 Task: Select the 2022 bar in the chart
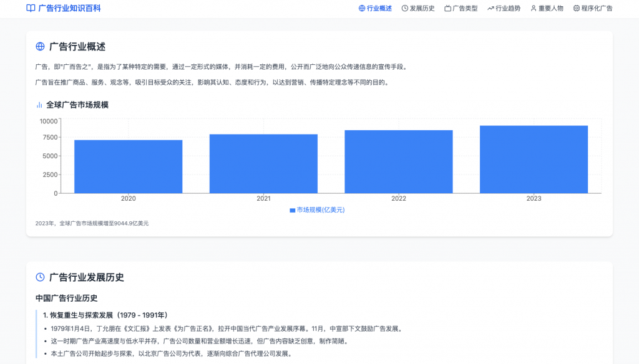pyautogui.click(x=399, y=161)
